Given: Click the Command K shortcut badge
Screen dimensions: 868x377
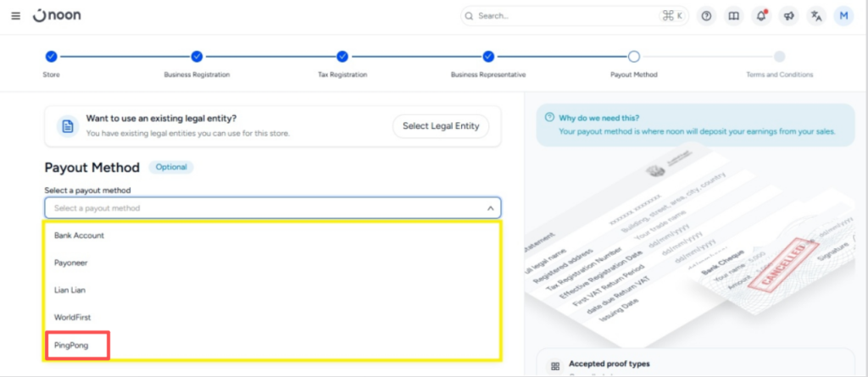Looking at the screenshot, I should click(x=672, y=16).
